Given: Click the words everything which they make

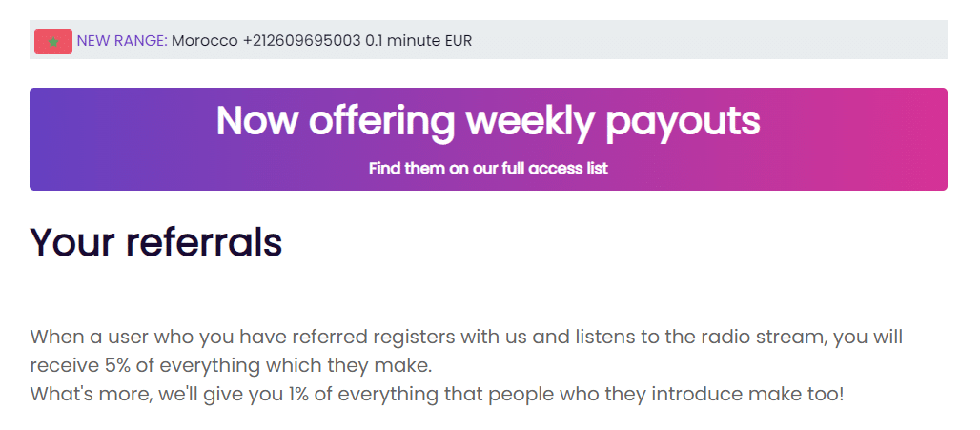Looking at the screenshot, I should point(316,365).
